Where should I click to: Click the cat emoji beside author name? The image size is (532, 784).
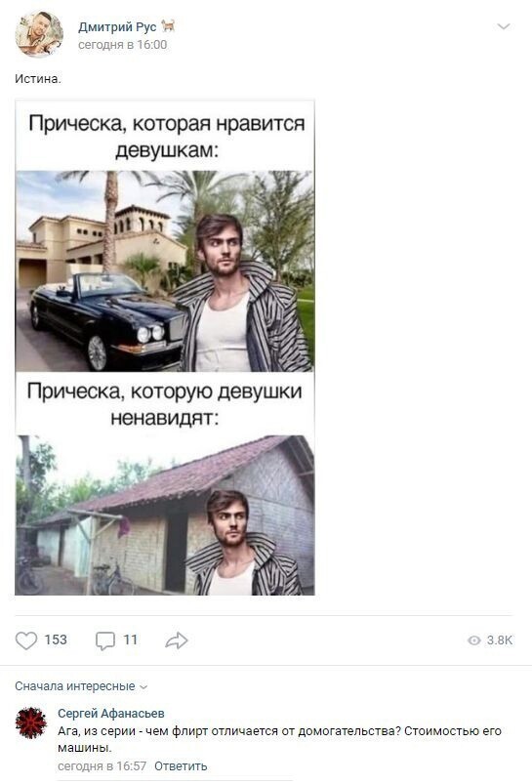tap(169, 26)
